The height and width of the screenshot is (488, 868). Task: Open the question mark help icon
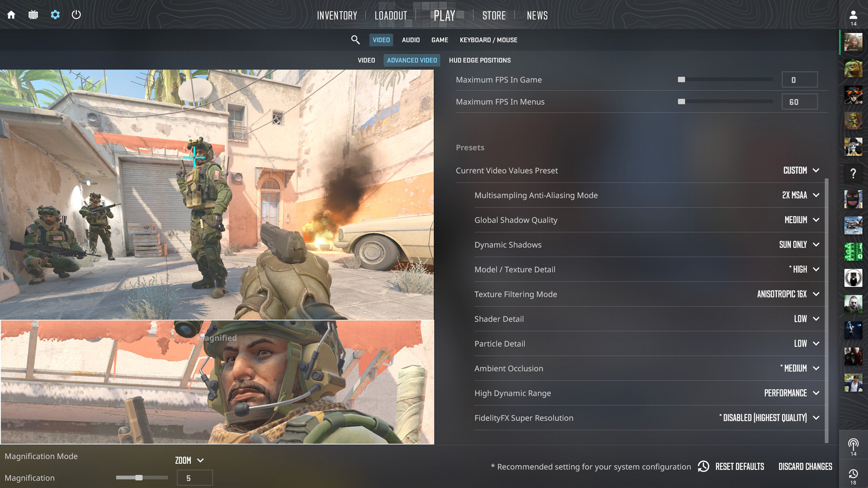click(853, 174)
